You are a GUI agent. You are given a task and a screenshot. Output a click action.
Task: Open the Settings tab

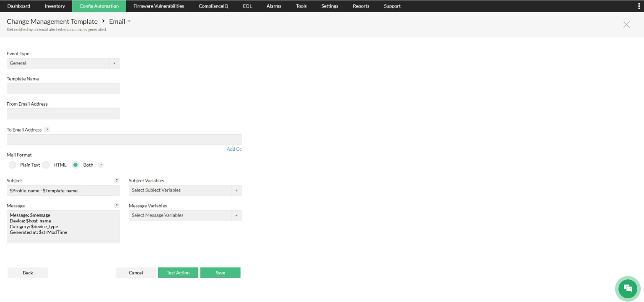(x=330, y=6)
